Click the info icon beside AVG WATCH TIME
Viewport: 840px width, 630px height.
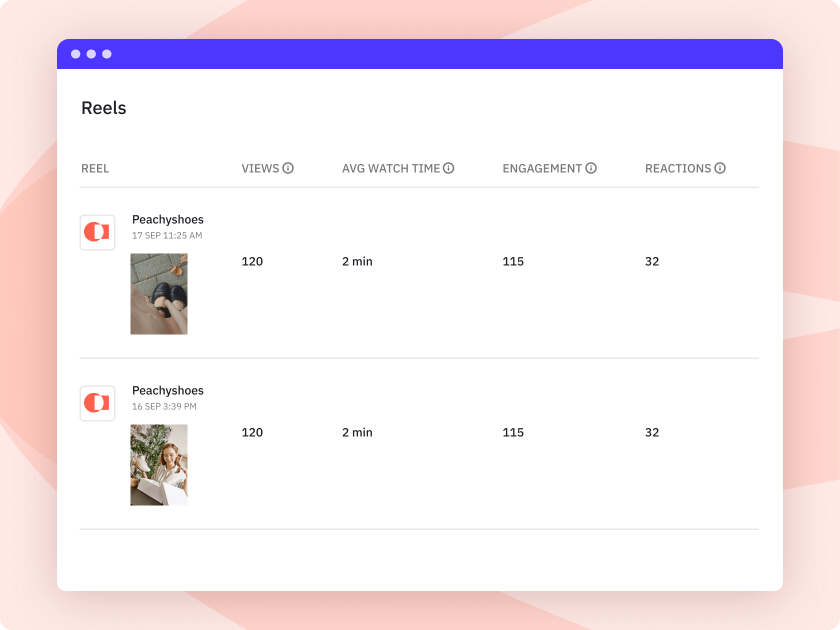pyautogui.click(x=448, y=168)
